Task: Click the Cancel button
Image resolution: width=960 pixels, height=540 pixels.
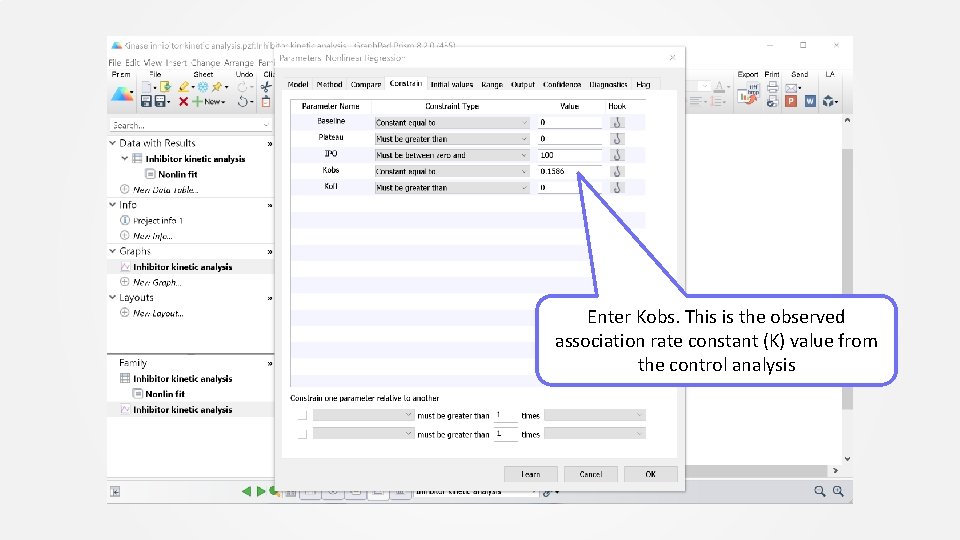Action: pyautogui.click(x=591, y=474)
